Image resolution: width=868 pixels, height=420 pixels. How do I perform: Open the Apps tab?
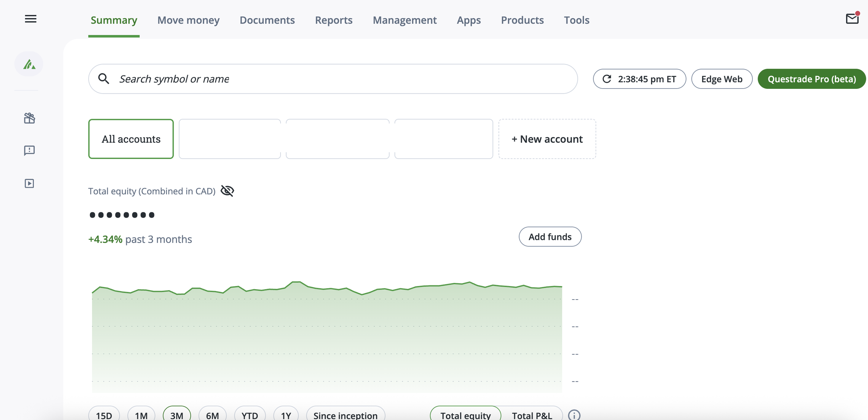point(469,20)
